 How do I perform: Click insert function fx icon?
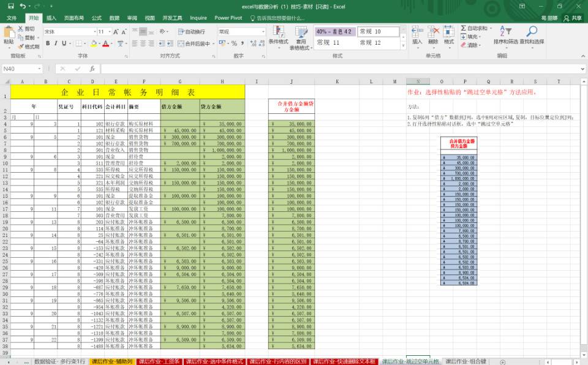click(x=92, y=69)
